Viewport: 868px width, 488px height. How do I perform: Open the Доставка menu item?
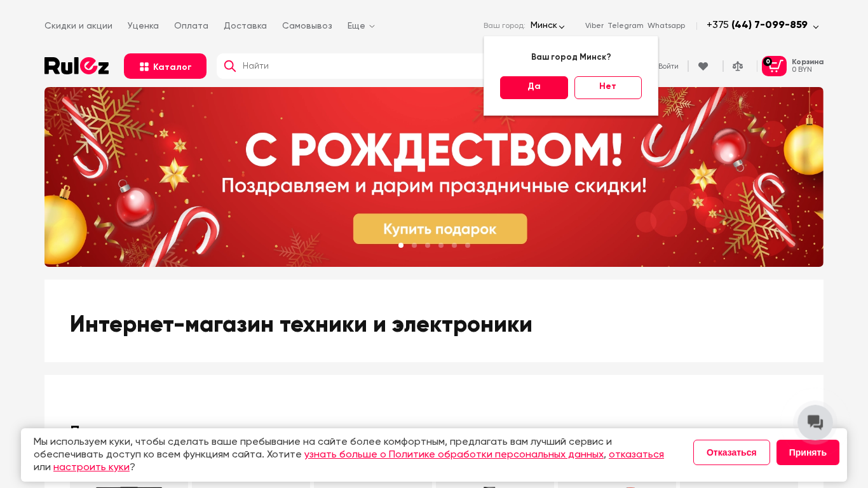click(245, 26)
